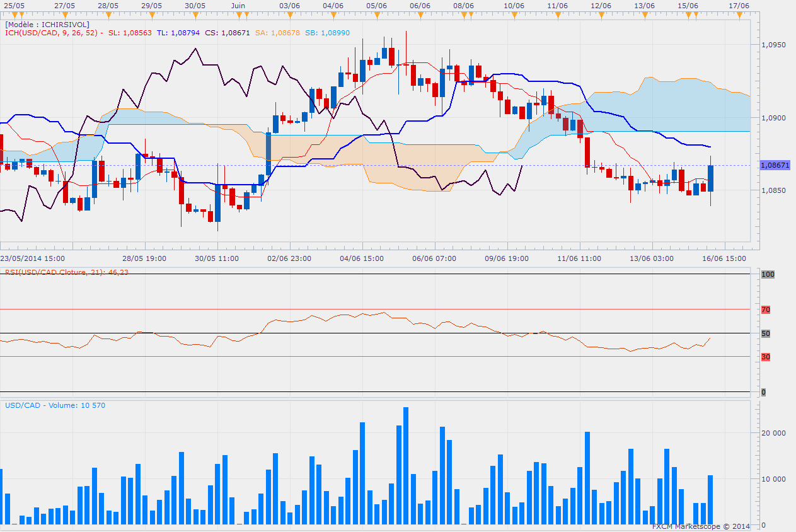Screen dimensions: 796x532
Task: Click the "Juin" month label on top timeline
Action: (238, 5)
